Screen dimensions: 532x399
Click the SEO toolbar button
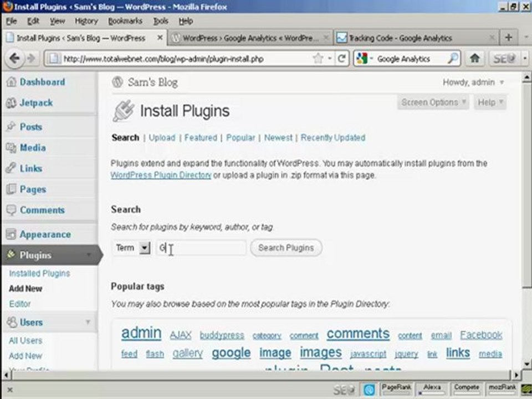click(x=504, y=59)
